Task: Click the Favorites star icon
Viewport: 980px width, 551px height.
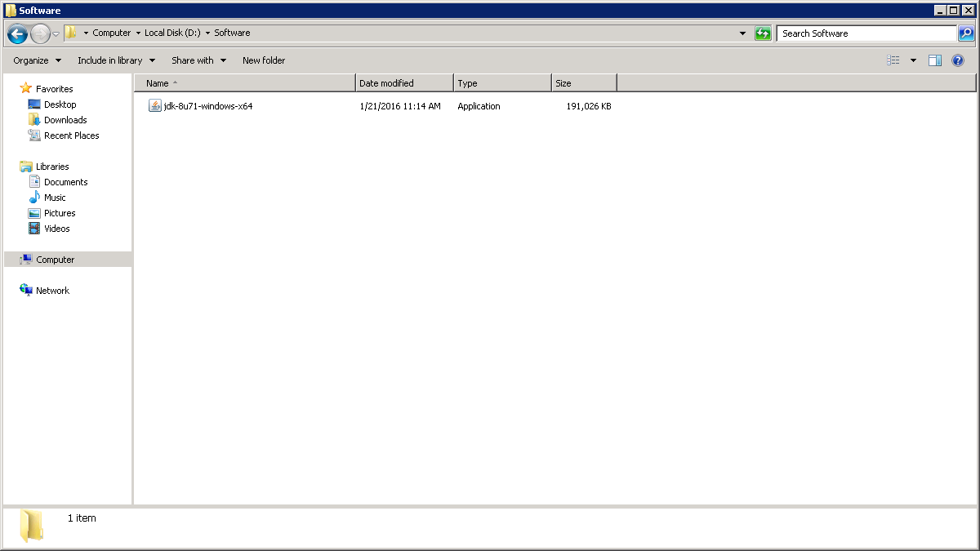Action: tap(26, 88)
